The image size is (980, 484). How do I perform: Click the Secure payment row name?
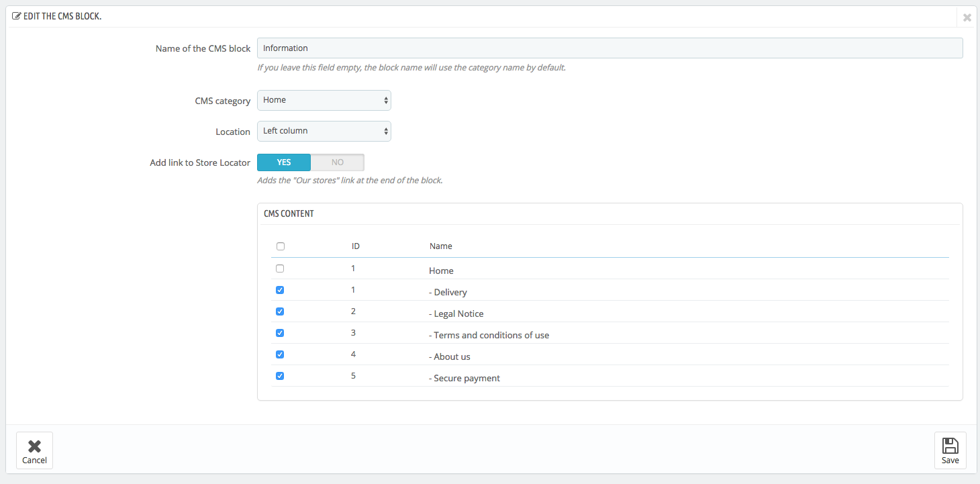[x=467, y=379]
